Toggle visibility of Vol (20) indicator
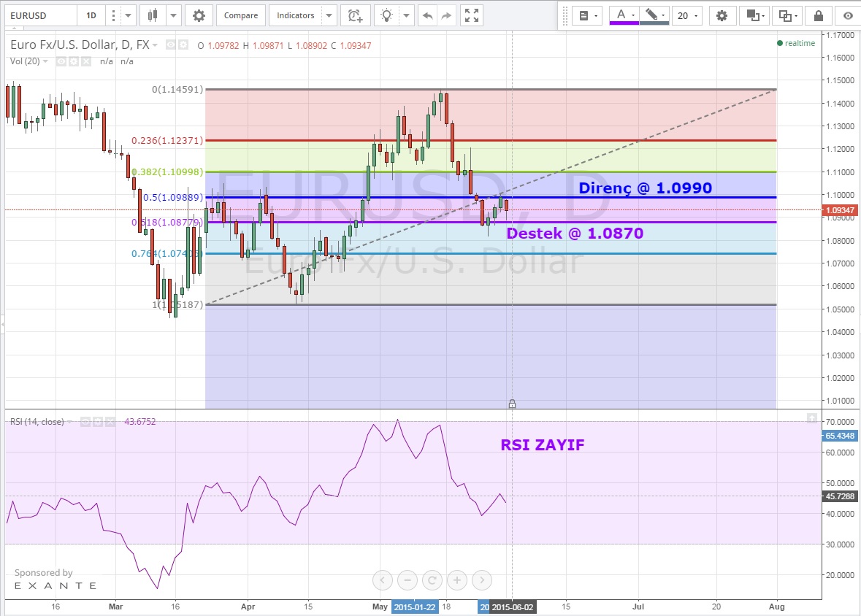This screenshot has height=616, width=861. [61, 61]
